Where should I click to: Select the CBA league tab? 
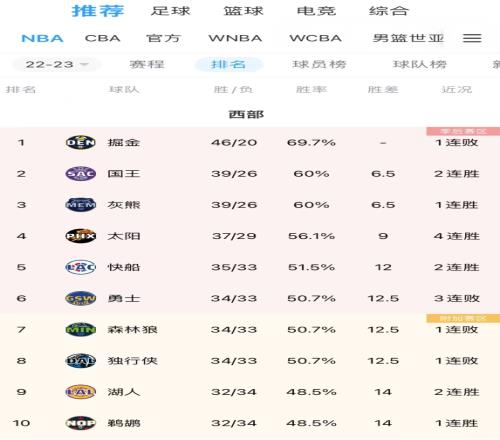click(x=103, y=38)
